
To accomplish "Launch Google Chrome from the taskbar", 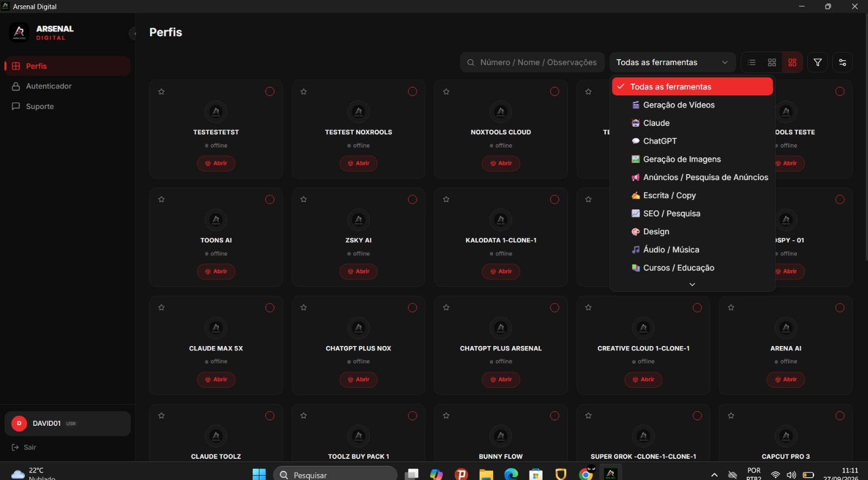I will point(586,474).
